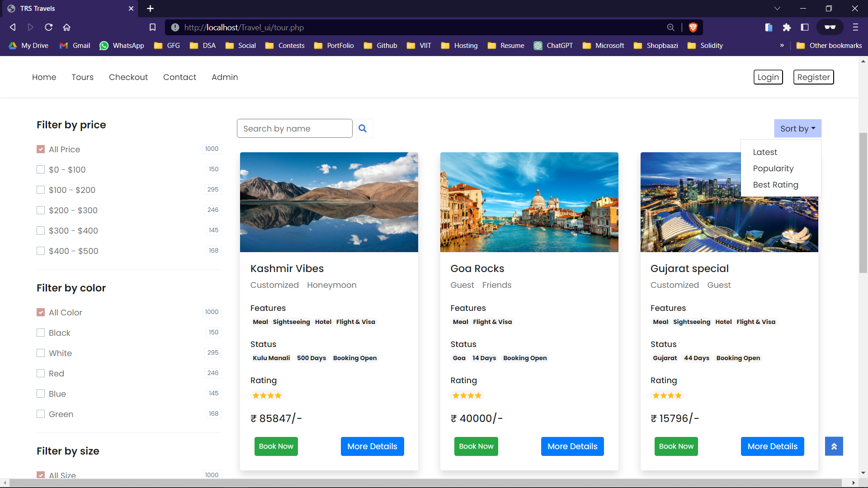868x488 pixels.
Task: Open the ChatGPT bookmark
Action: click(553, 45)
